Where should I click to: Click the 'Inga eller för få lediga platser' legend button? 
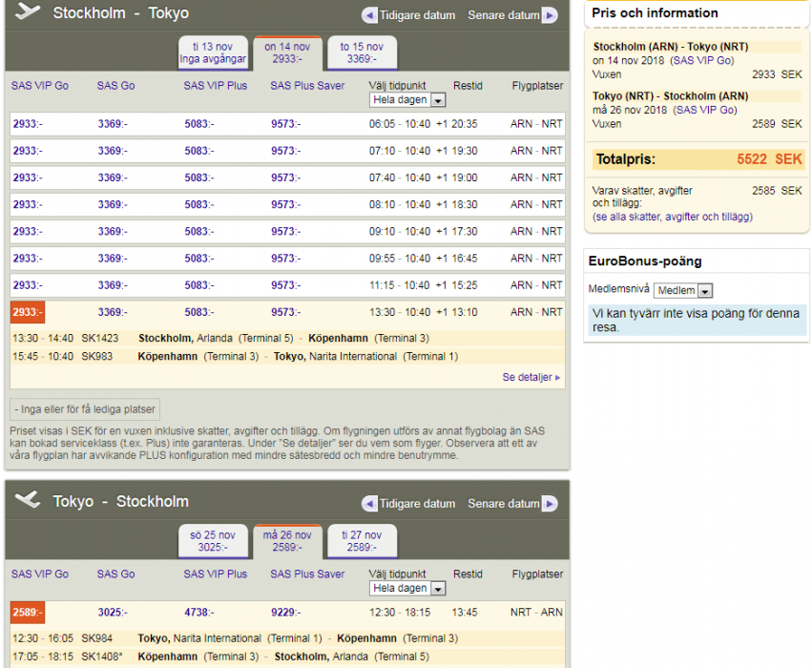point(85,409)
